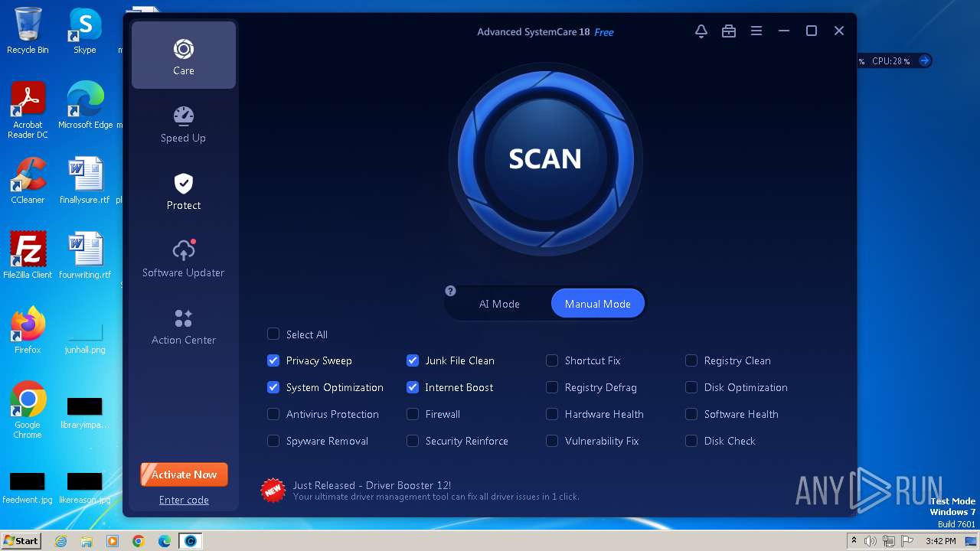The image size is (980, 551).
Task: Open the Speed Up section
Action: click(x=184, y=124)
